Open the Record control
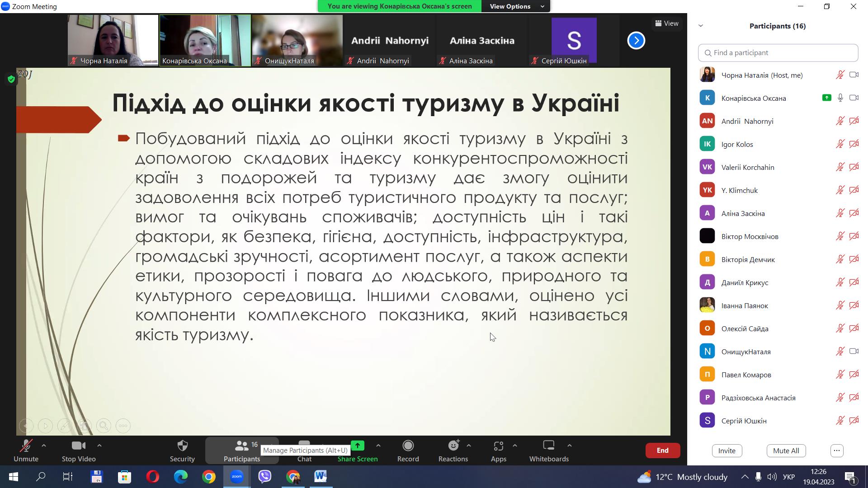868x488 pixels. (x=408, y=446)
